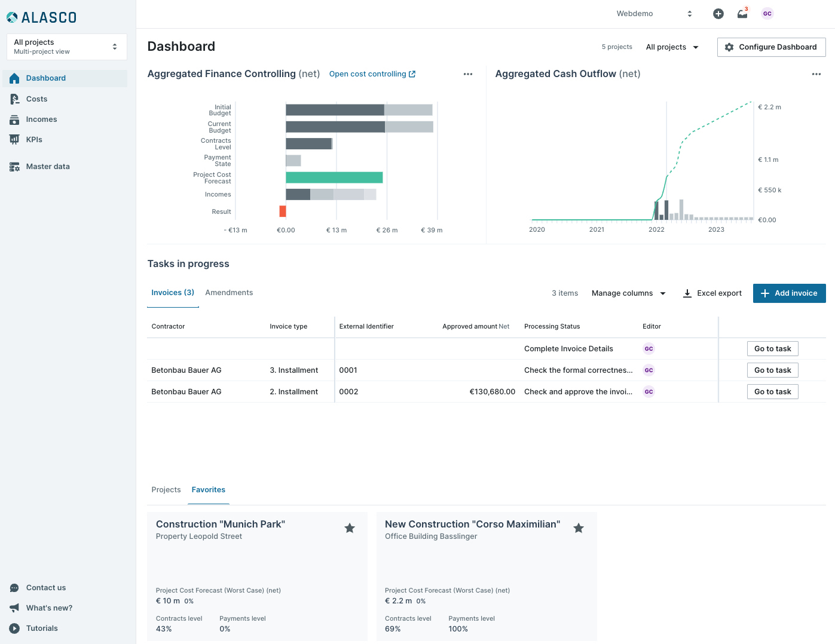
Task: Open Cash Outflow three-dot menu
Action: (816, 74)
